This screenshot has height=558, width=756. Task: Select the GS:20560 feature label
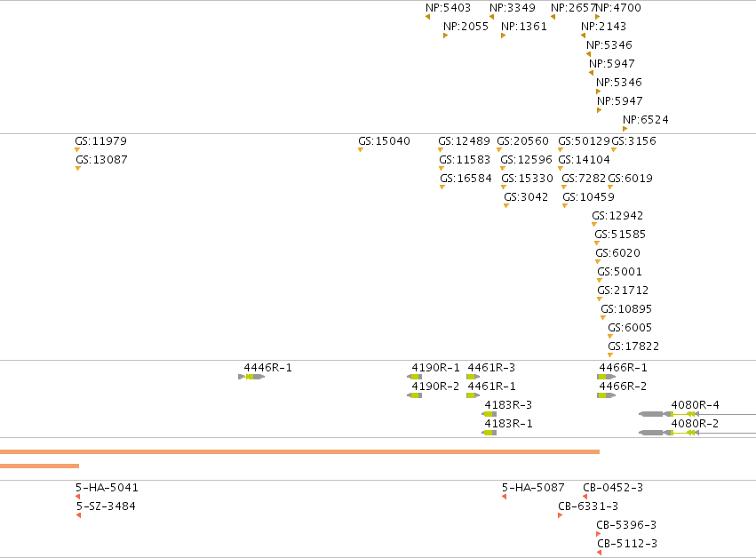point(522,140)
